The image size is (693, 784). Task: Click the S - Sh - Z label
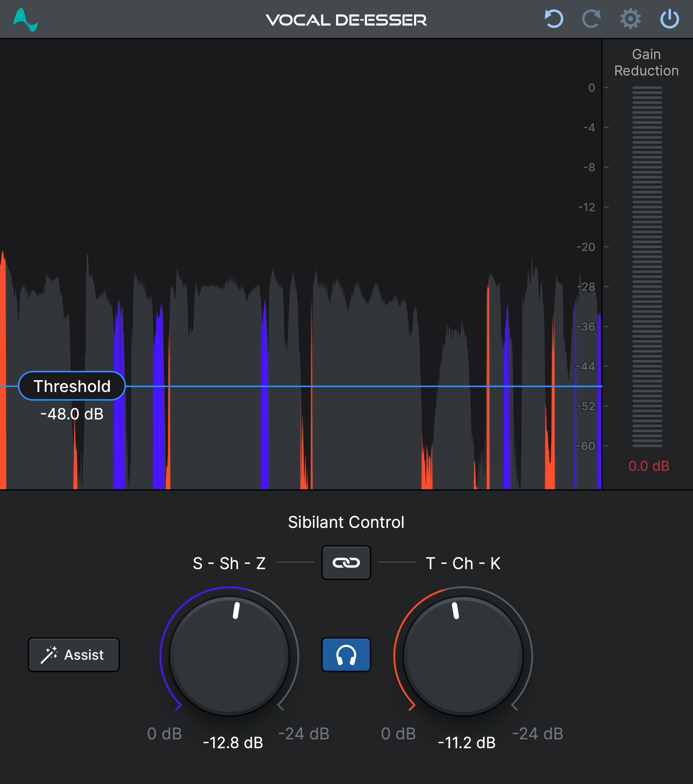229,563
